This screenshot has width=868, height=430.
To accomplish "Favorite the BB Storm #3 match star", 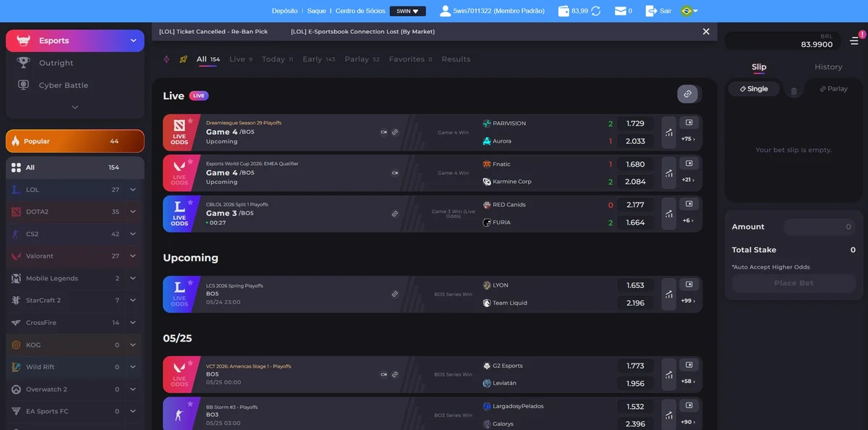I will point(190,403).
